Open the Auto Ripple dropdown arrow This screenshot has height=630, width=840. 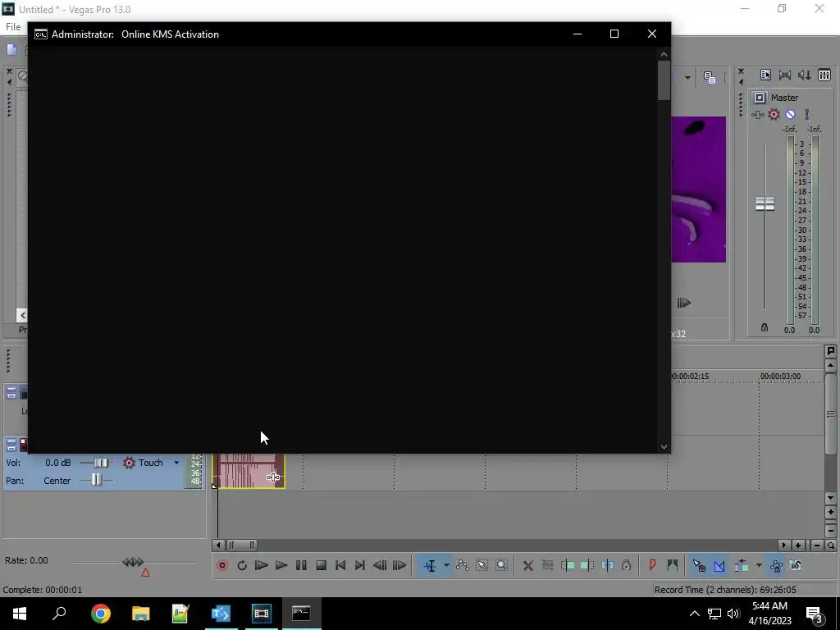[759, 565]
